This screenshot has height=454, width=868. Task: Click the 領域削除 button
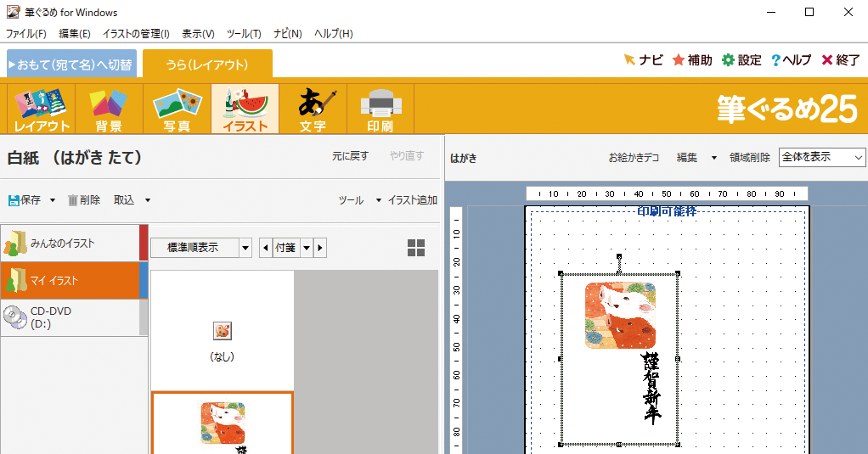[750, 158]
